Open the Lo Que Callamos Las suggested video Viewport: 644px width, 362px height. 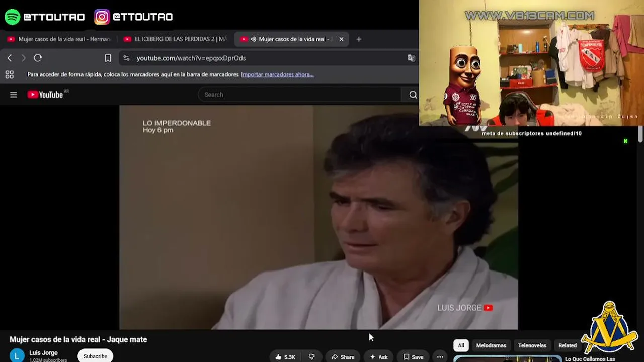590,359
